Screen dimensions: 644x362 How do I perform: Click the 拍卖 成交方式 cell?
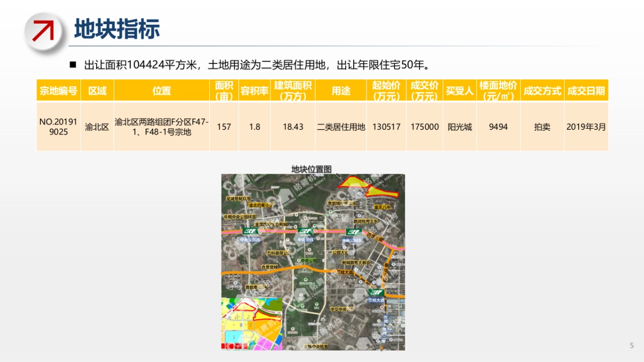(544, 127)
